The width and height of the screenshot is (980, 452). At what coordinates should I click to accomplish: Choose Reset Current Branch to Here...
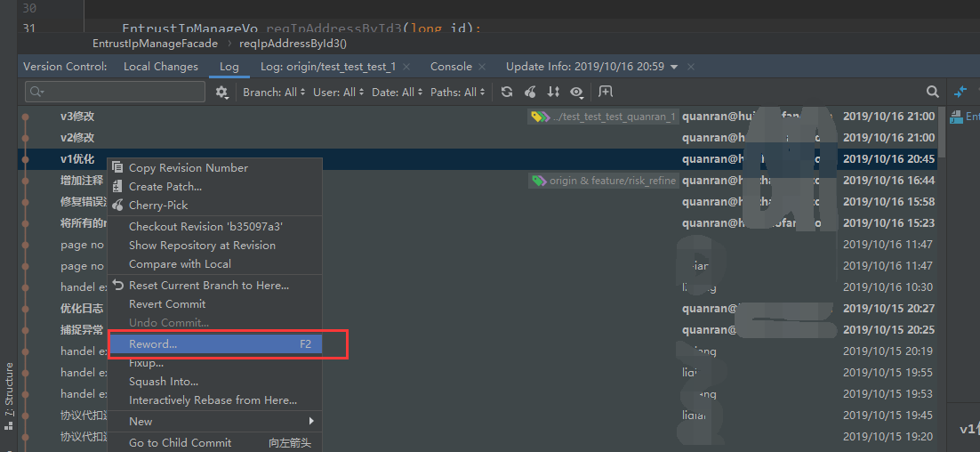(x=215, y=285)
